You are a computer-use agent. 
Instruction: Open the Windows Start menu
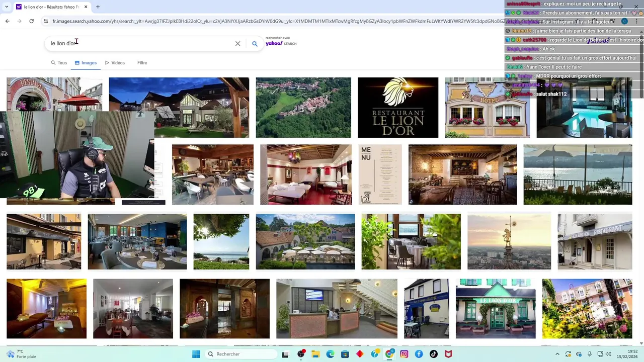coord(196,354)
